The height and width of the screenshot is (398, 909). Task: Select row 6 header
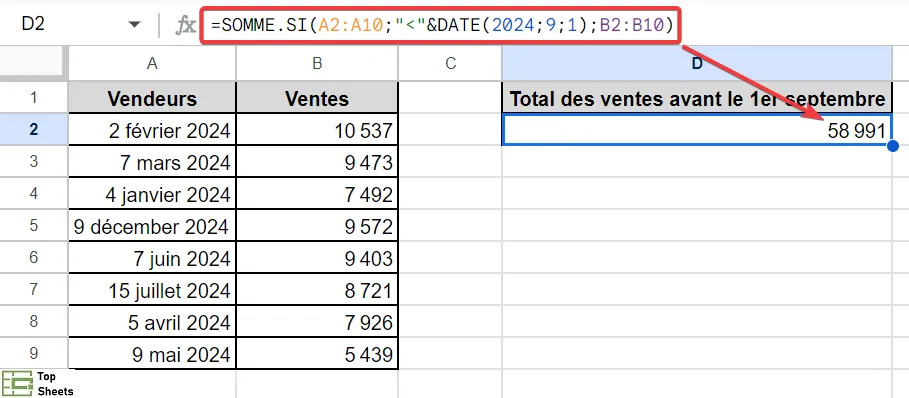tap(34, 257)
